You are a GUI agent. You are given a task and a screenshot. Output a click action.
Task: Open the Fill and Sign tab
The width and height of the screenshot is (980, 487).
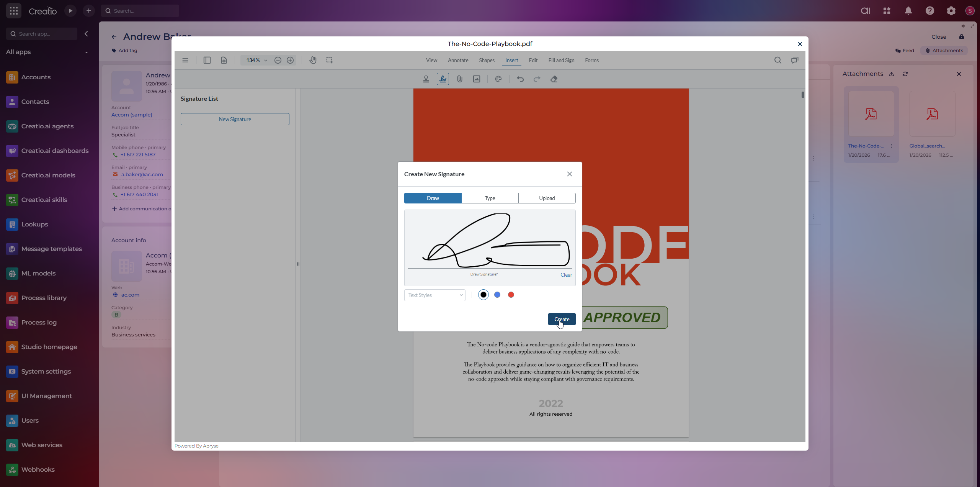561,60
